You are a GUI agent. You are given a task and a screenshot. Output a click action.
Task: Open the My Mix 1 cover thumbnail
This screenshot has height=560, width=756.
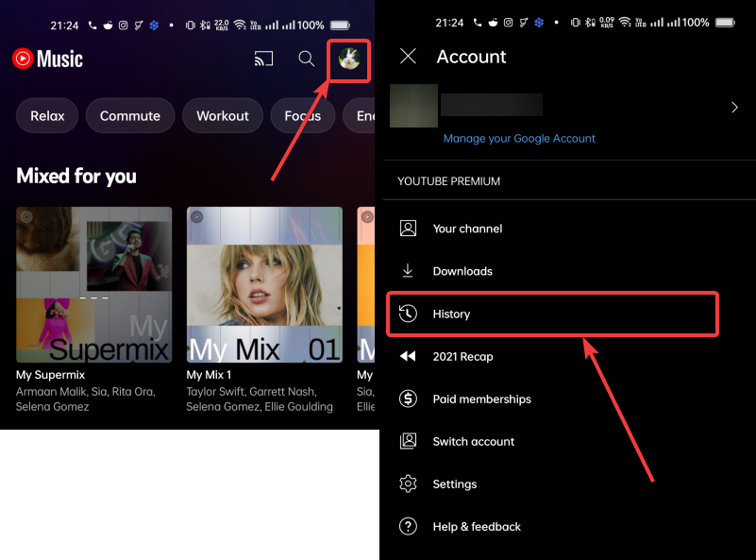click(x=264, y=284)
